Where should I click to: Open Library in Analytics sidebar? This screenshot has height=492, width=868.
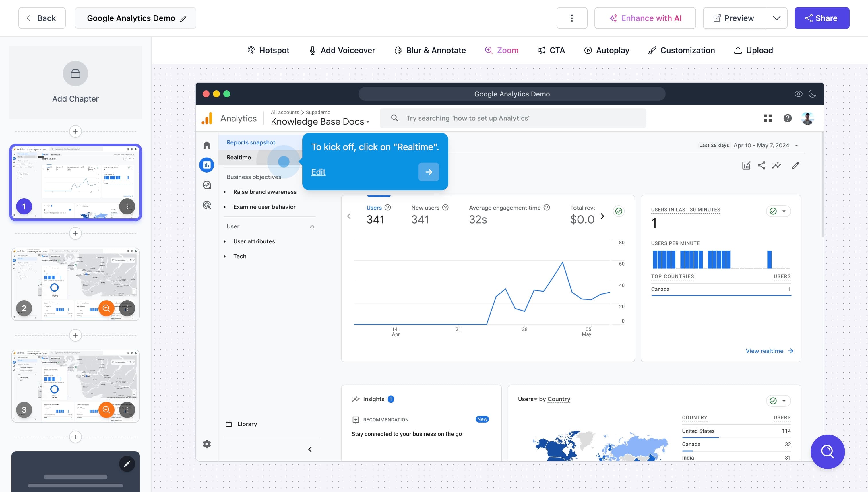(242, 424)
